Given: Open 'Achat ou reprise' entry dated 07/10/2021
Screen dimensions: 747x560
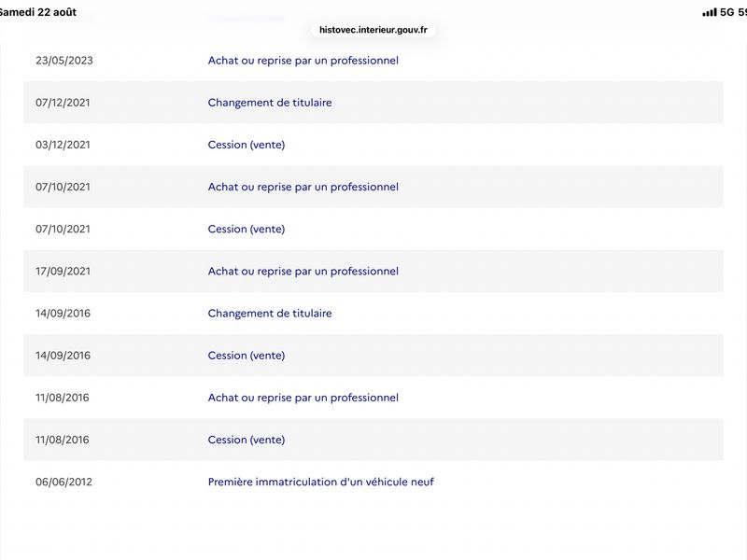Looking at the screenshot, I should (x=303, y=187).
